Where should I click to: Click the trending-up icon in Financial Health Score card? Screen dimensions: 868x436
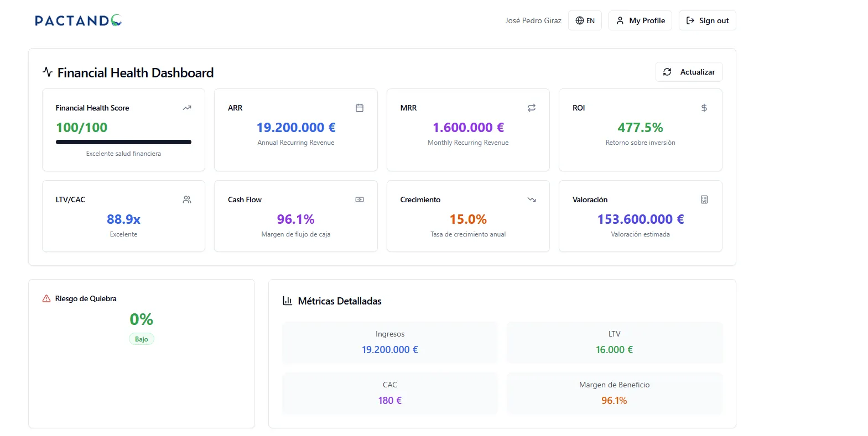click(187, 108)
